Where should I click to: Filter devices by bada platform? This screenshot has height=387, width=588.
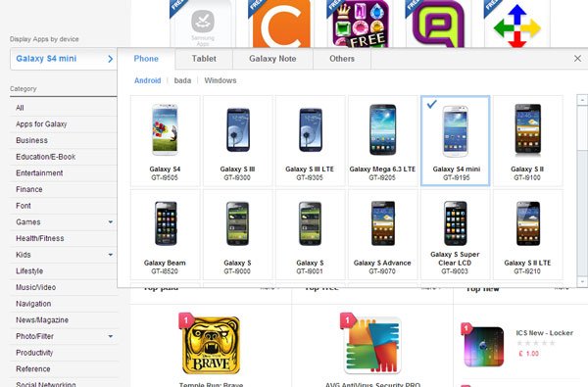click(182, 80)
